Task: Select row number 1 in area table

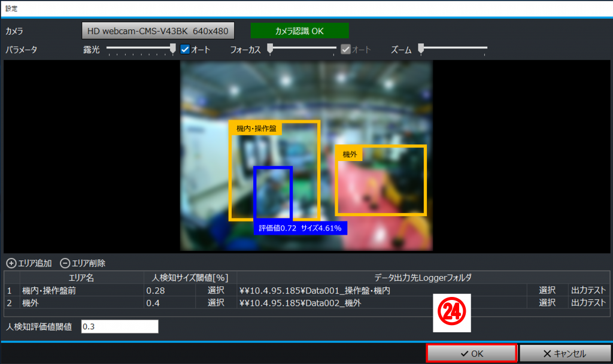Action: click(x=12, y=290)
